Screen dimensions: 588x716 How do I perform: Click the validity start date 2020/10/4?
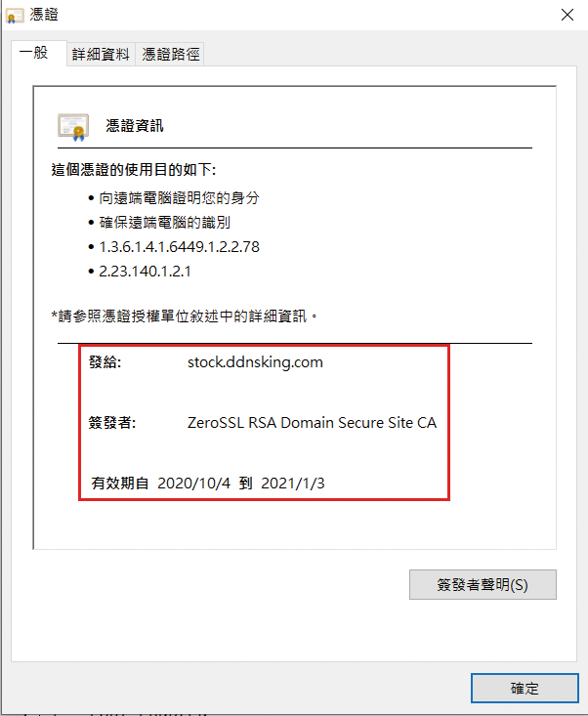click(193, 484)
